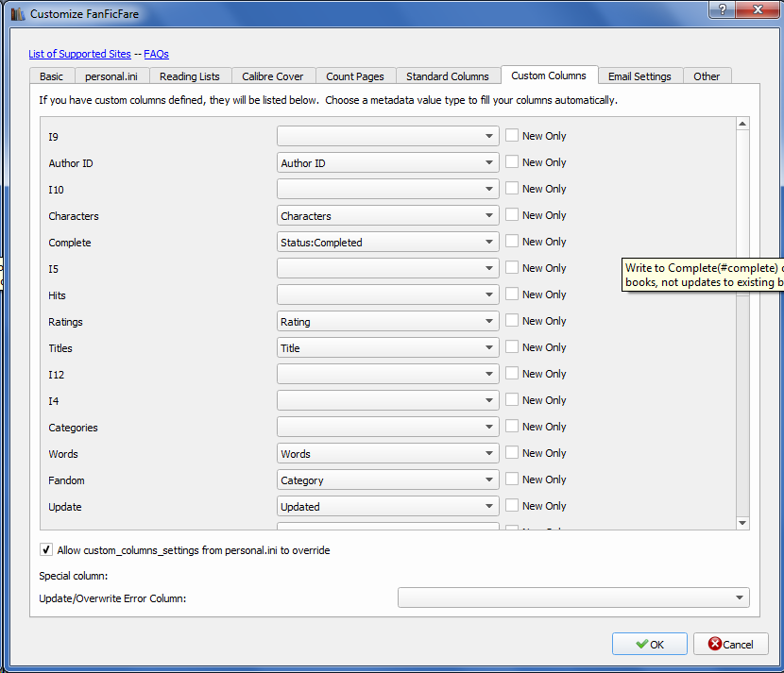Screen dimensions: 784x673
Task: Go to the Count Pages tab
Action: pos(355,76)
